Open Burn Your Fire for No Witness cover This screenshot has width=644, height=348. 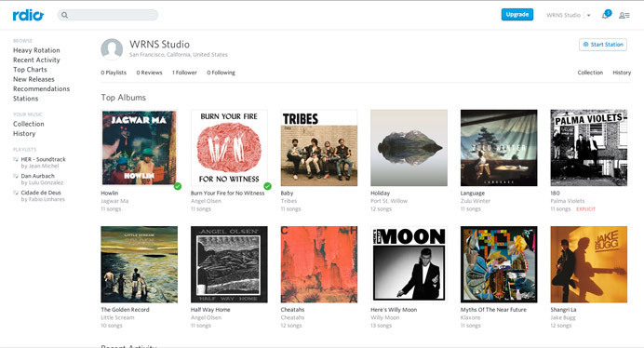coord(229,148)
